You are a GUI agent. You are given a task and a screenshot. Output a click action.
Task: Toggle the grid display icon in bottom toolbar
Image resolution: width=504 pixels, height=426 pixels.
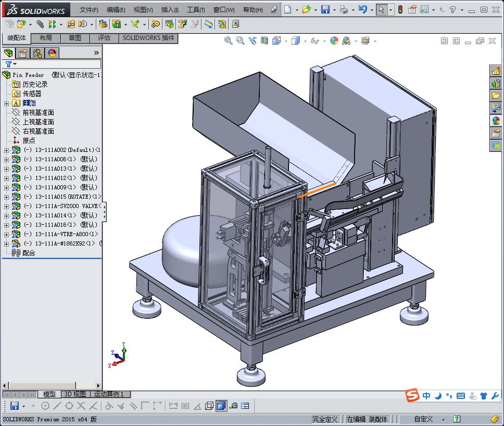[185, 406]
